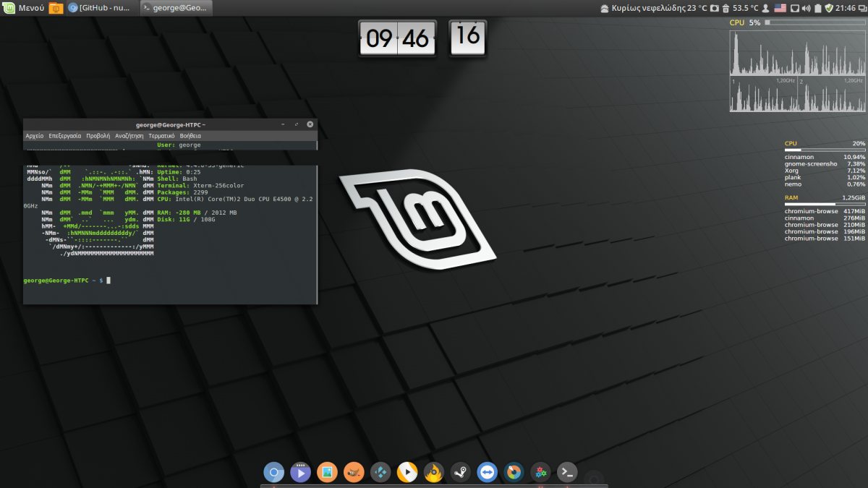Open the user account tray icon

765,8
